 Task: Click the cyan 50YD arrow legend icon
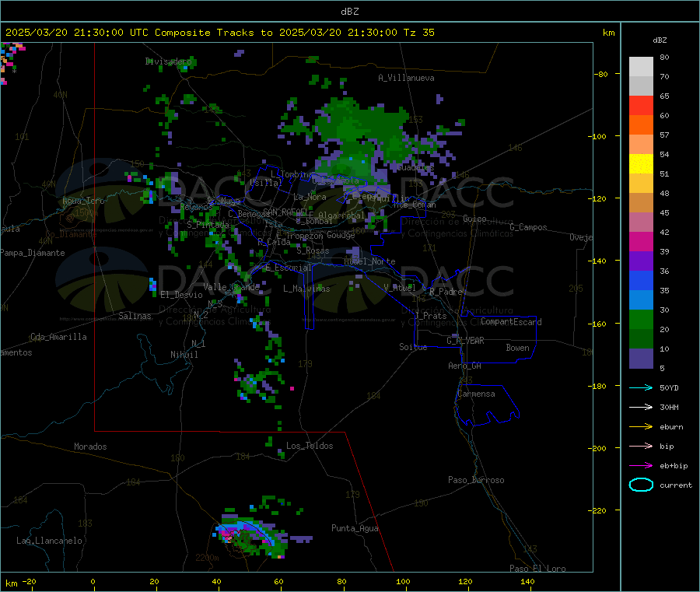[x=641, y=387]
